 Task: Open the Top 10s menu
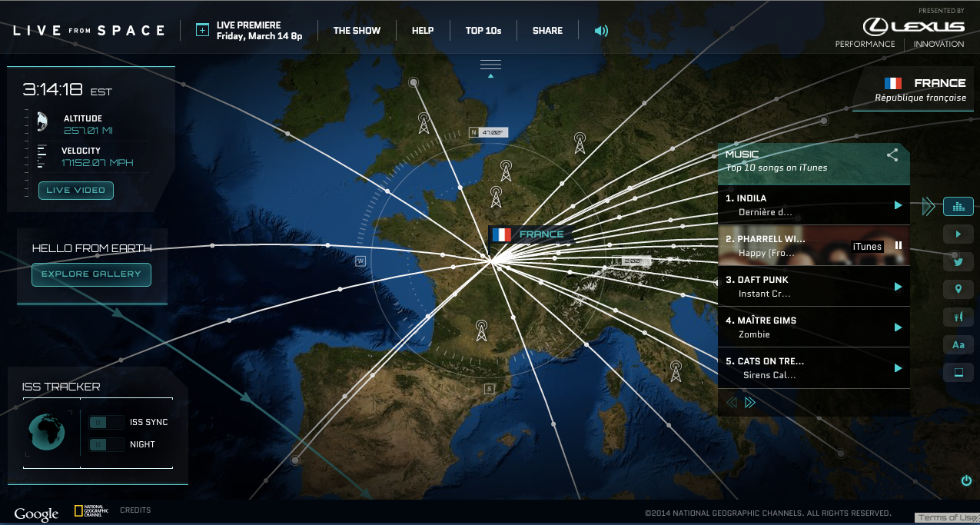(x=483, y=31)
